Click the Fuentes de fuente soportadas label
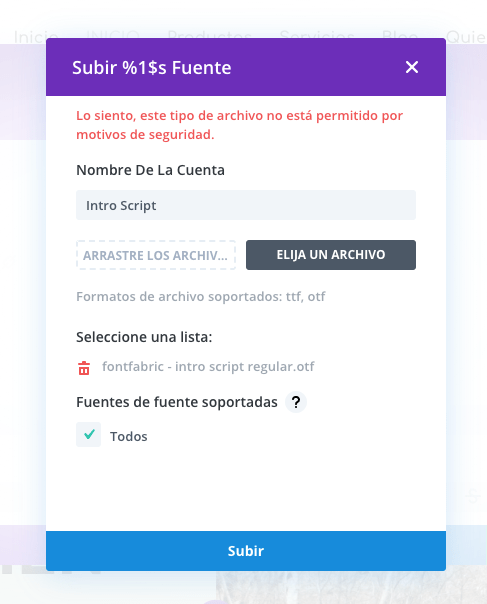This screenshot has height=604, width=487. pos(177,402)
